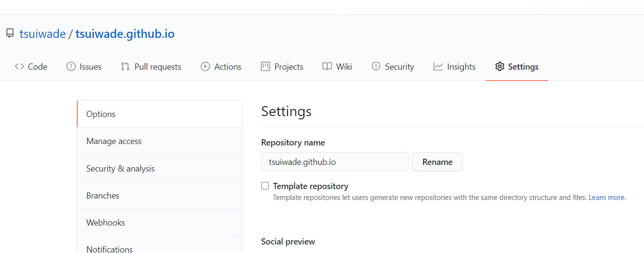Select the Settings tab label
This screenshot has height=253, width=644.
(x=523, y=67)
